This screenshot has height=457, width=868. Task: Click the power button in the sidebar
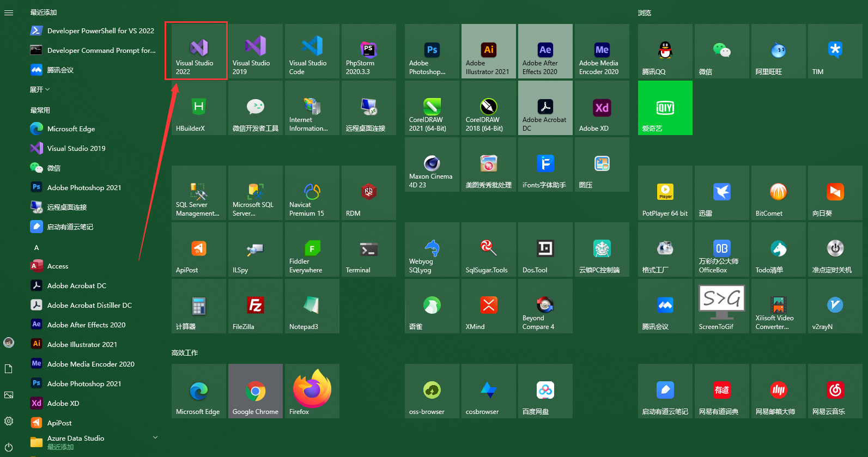click(x=9, y=447)
